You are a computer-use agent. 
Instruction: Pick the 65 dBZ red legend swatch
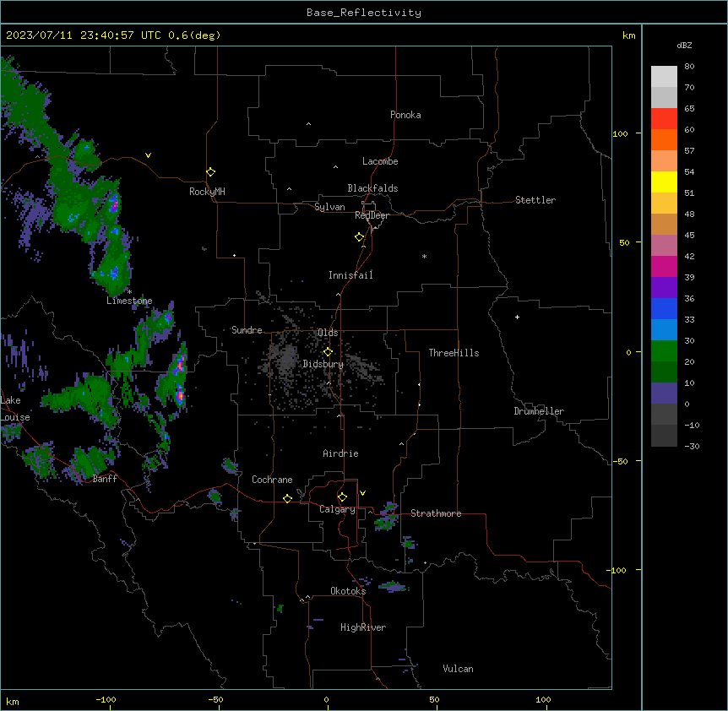point(664,118)
